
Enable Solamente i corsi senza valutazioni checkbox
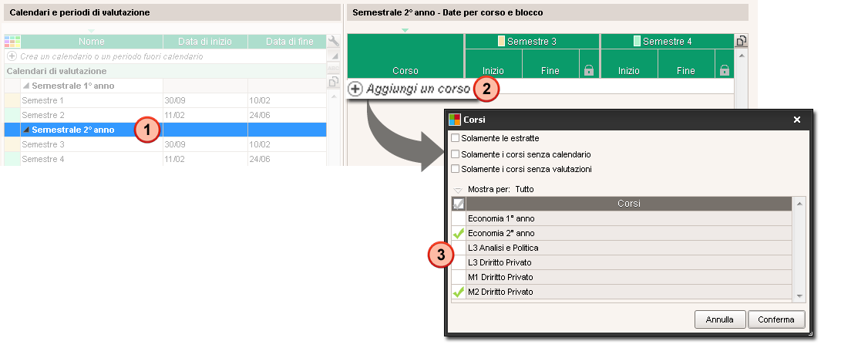coord(455,169)
